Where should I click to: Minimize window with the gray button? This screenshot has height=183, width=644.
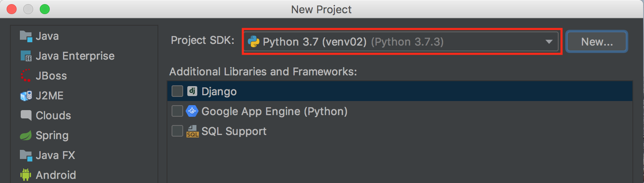coord(28,9)
